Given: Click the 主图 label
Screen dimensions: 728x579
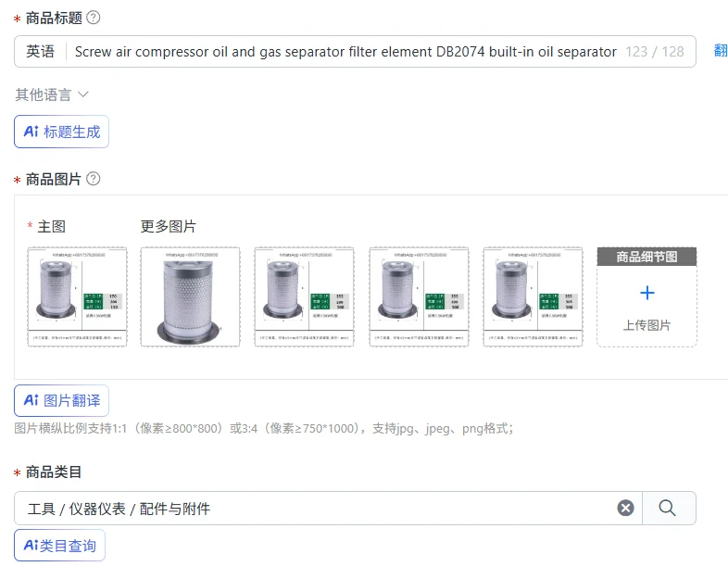Looking at the screenshot, I should (x=51, y=227).
